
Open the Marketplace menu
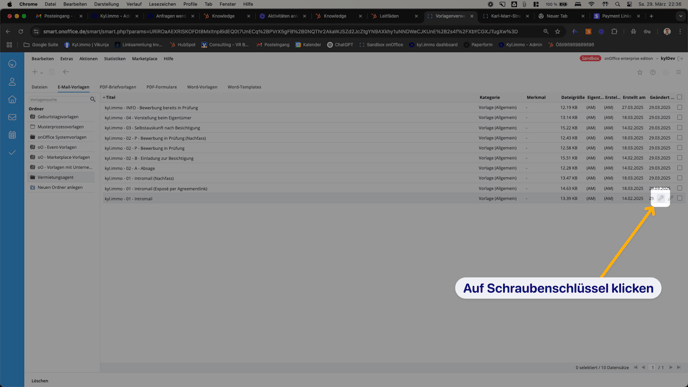(x=144, y=59)
